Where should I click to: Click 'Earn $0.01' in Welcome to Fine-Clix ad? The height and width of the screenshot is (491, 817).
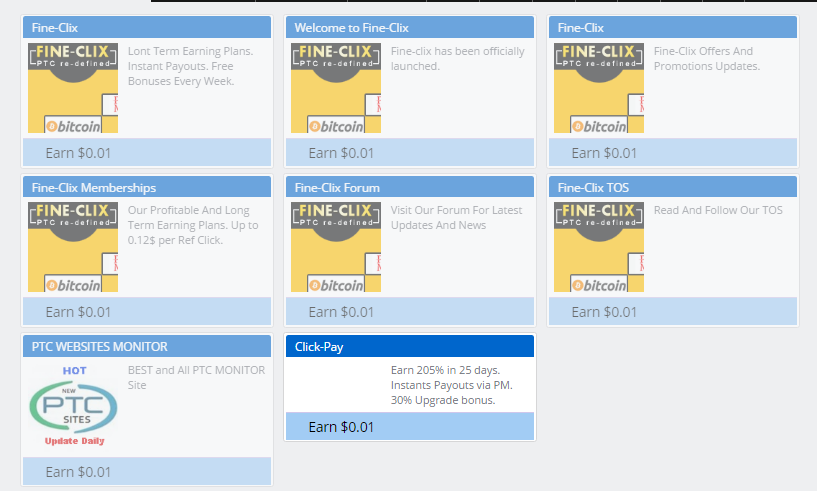point(341,153)
